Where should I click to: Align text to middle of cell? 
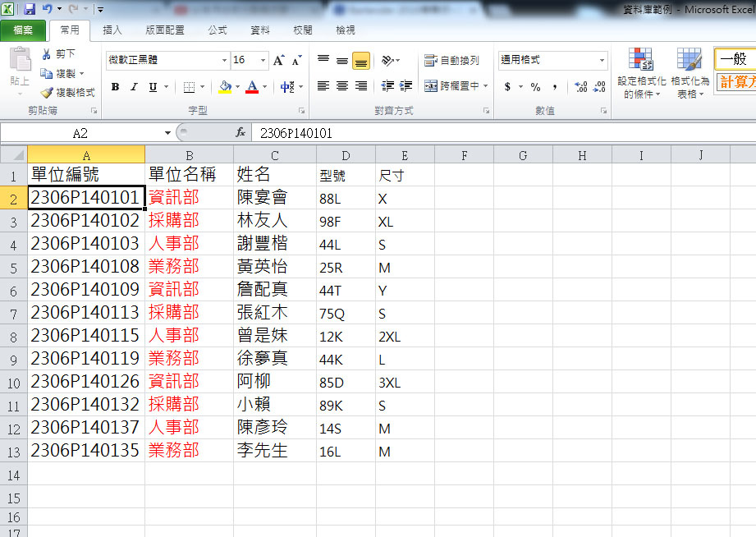point(342,60)
